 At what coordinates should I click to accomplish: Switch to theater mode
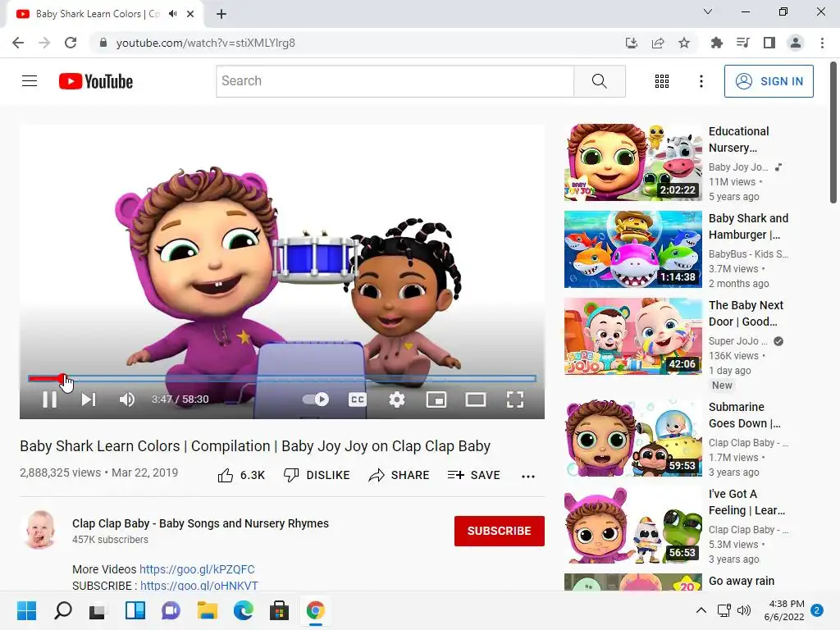[x=476, y=399]
